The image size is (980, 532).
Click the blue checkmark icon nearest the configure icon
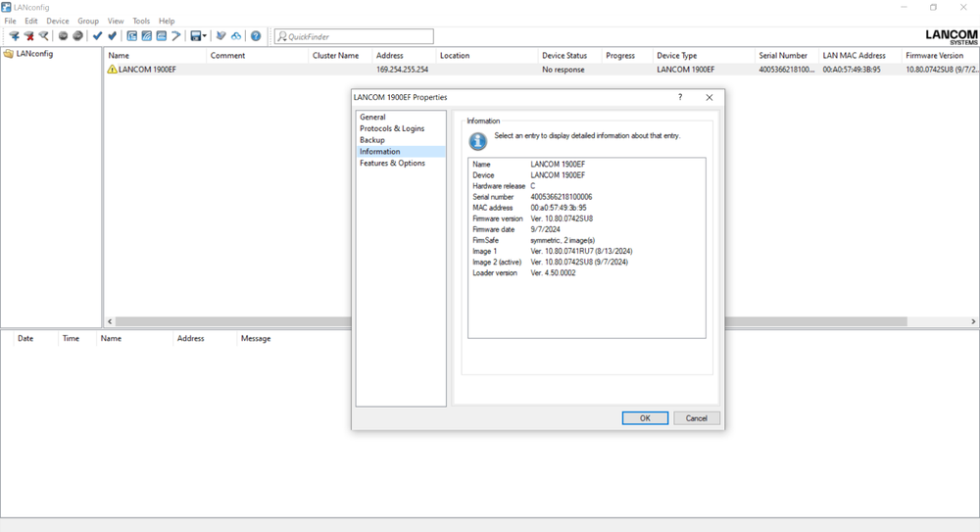(x=112, y=36)
